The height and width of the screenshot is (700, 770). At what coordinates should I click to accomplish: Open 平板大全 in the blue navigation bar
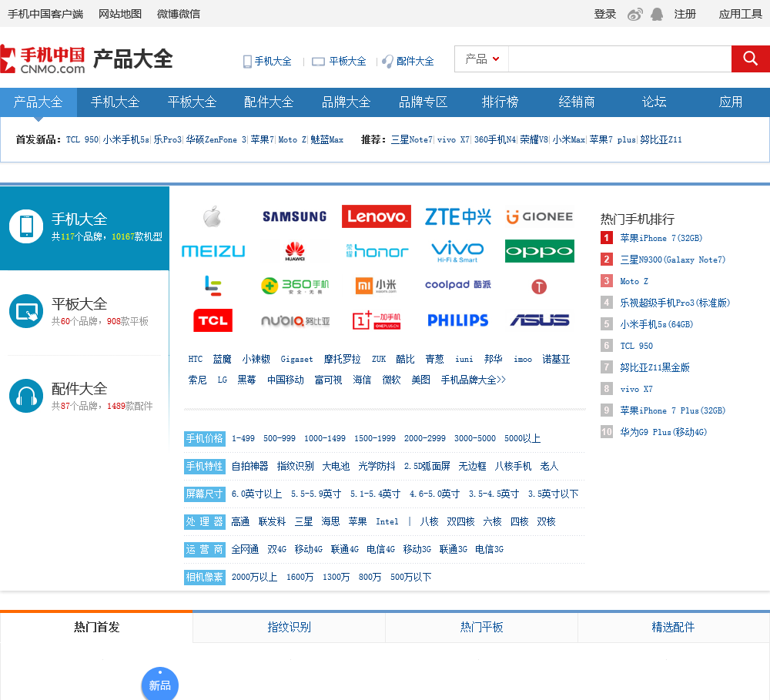[x=192, y=102]
